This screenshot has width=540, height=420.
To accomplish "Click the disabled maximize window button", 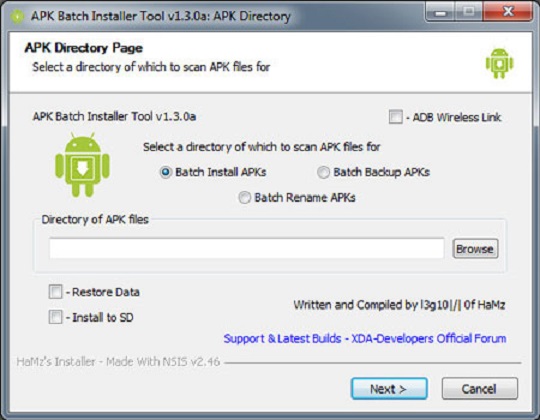I will (468, 12).
